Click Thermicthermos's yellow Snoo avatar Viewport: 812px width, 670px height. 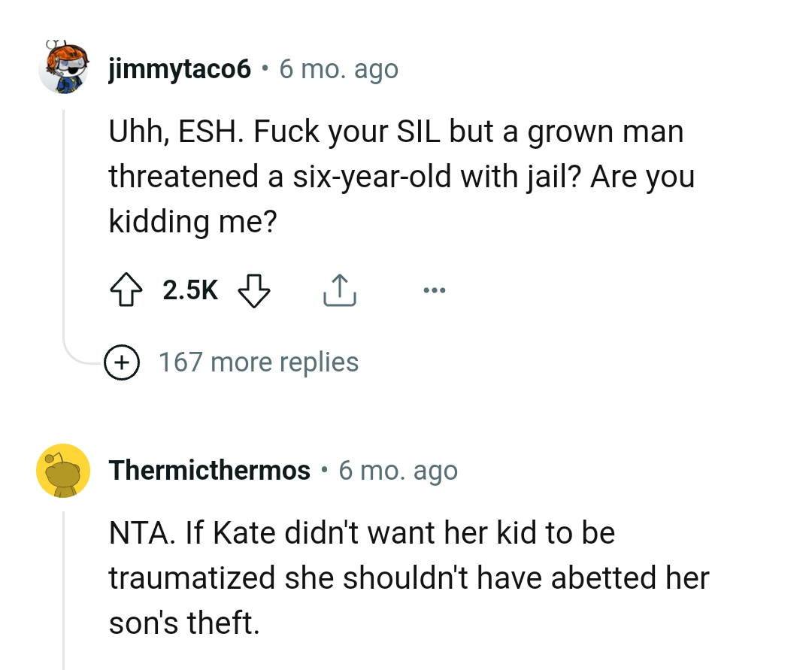(x=64, y=470)
